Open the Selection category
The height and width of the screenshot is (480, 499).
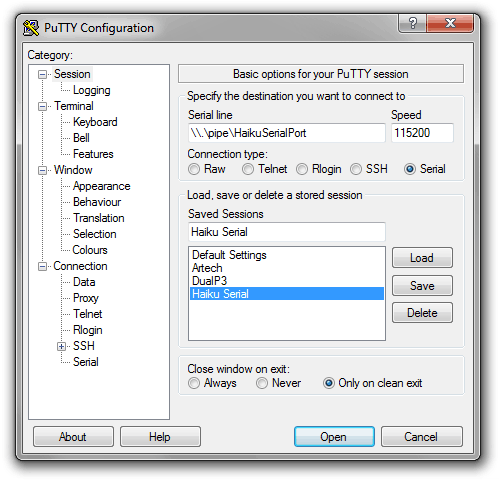click(x=95, y=234)
